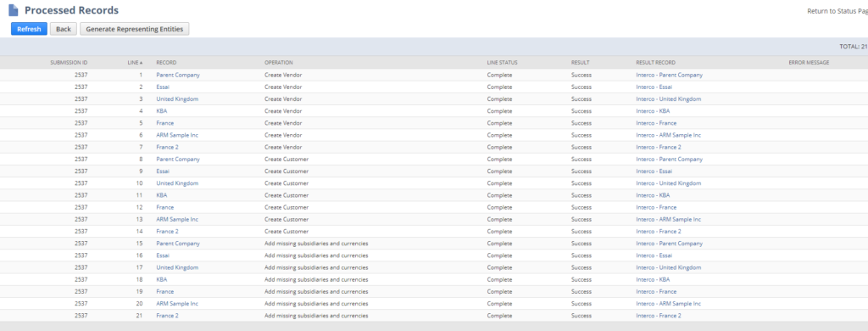868x331 pixels.
Task: Open Interco - United Kingdom result on line 3
Action: coord(669,98)
